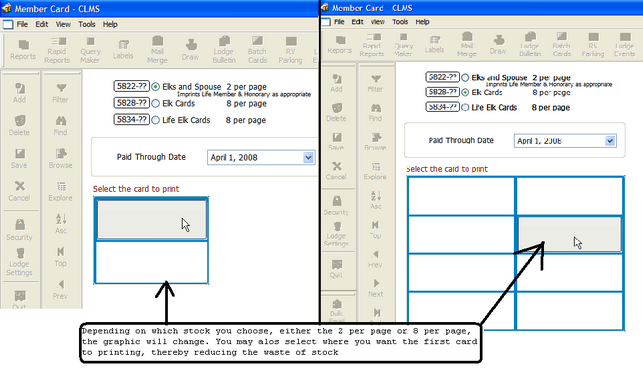643x379 pixels.
Task: Click the Find binoculars icon in left sidebar
Action: point(60,126)
